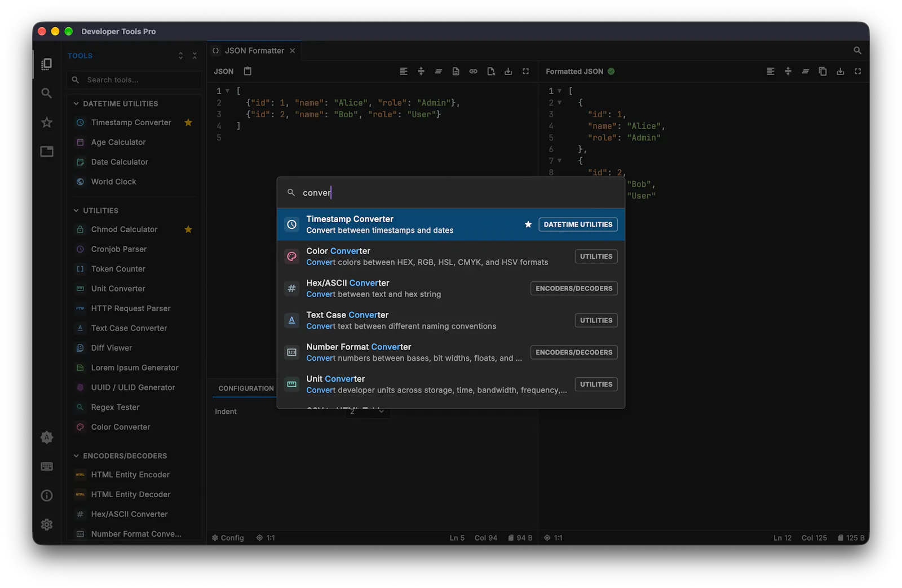Open favorites via the star outline icon
This screenshot has width=902, height=588.
tap(47, 122)
